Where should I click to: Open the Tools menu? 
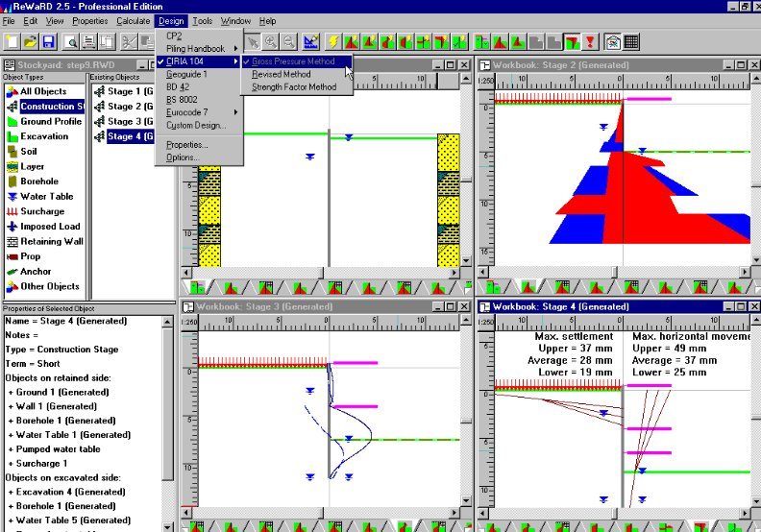point(203,21)
